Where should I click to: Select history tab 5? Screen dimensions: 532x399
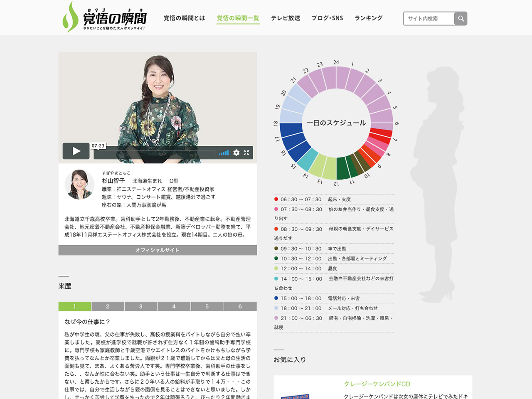(207, 306)
